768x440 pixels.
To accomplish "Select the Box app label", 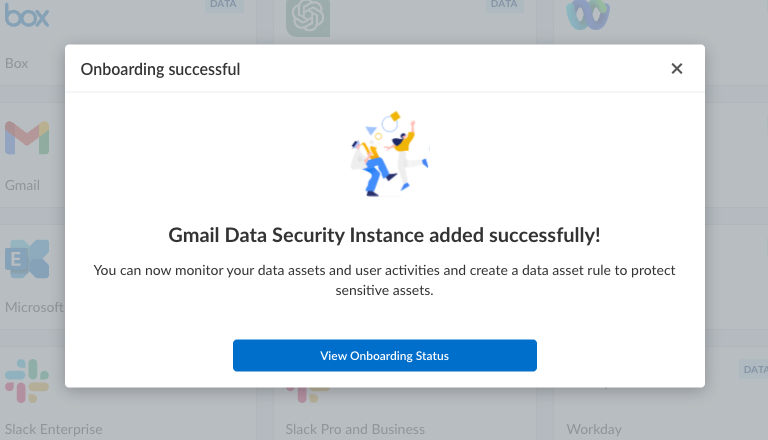I will (17, 63).
